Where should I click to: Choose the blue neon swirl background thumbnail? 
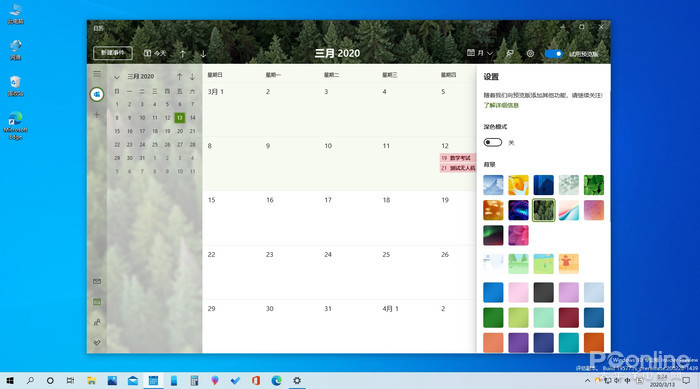tap(518, 210)
